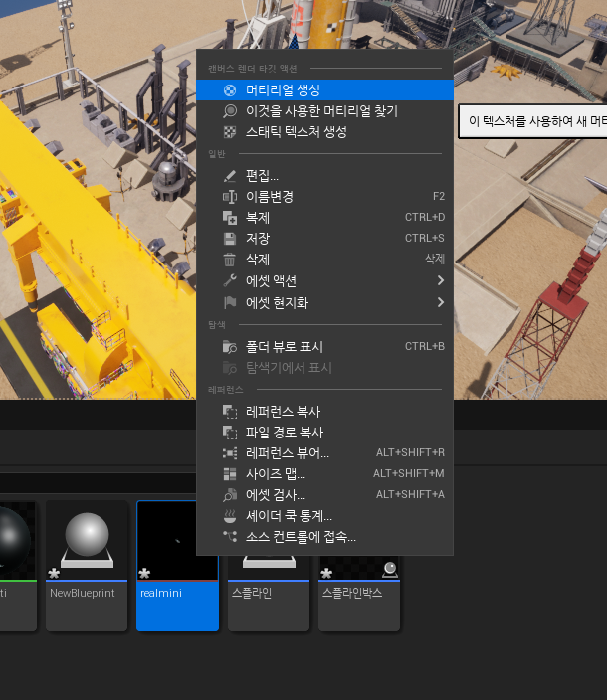Select 스태틱 텍스처 생성 menu entry
The height and width of the screenshot is (700, 607).
tap(324, 132)
